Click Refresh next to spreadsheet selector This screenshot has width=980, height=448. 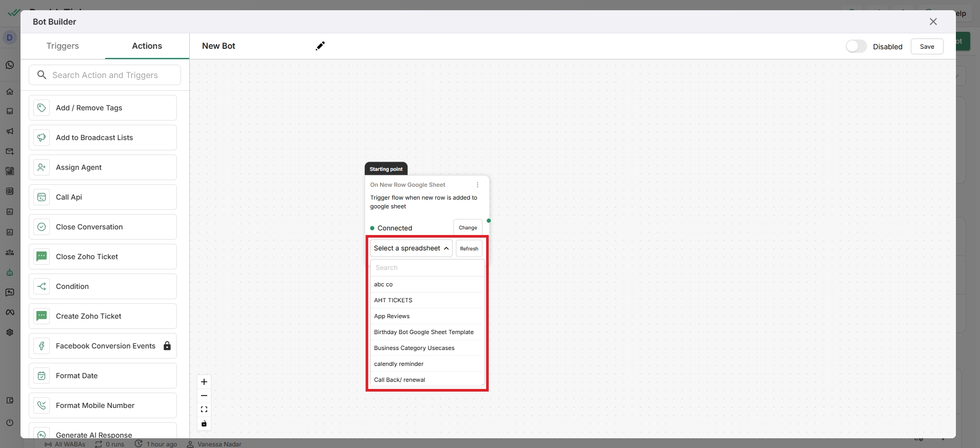click(469, 248)
